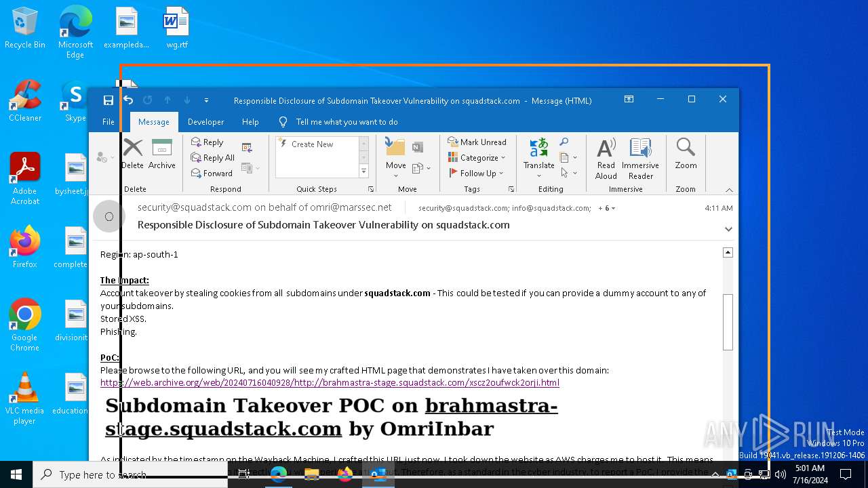Screen dimensions: 868x488
Task: Delete this email message
Action: [x=133, y=154]
